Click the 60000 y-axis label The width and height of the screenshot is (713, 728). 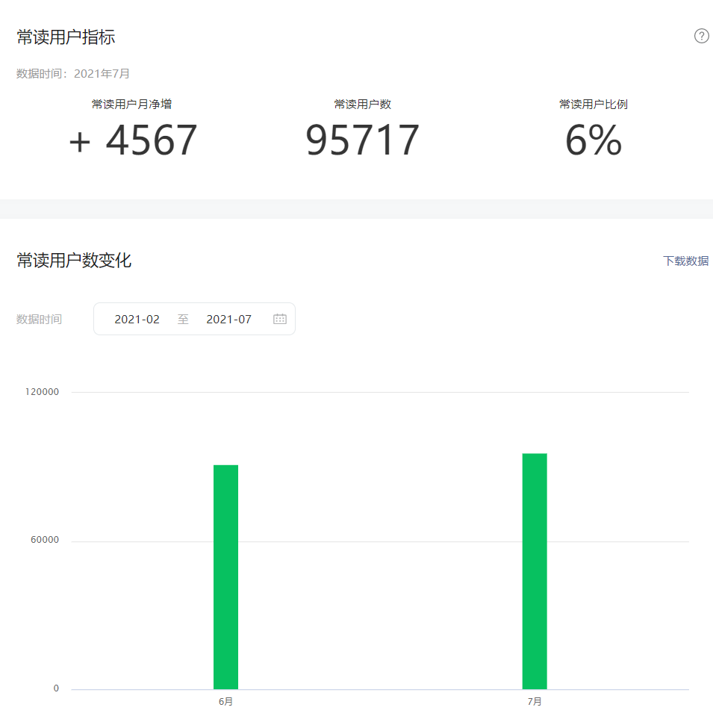[44, 541]
